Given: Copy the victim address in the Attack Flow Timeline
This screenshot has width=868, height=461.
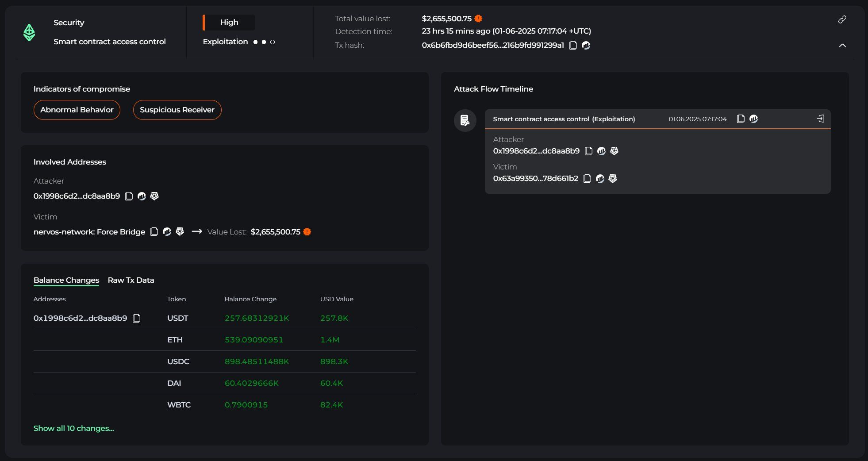Looking at the screenshot, I should click(x=588, y=179).
